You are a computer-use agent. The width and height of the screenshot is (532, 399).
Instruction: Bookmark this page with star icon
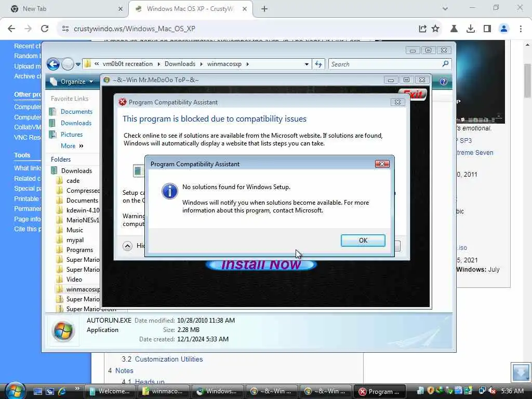point(435,29)
